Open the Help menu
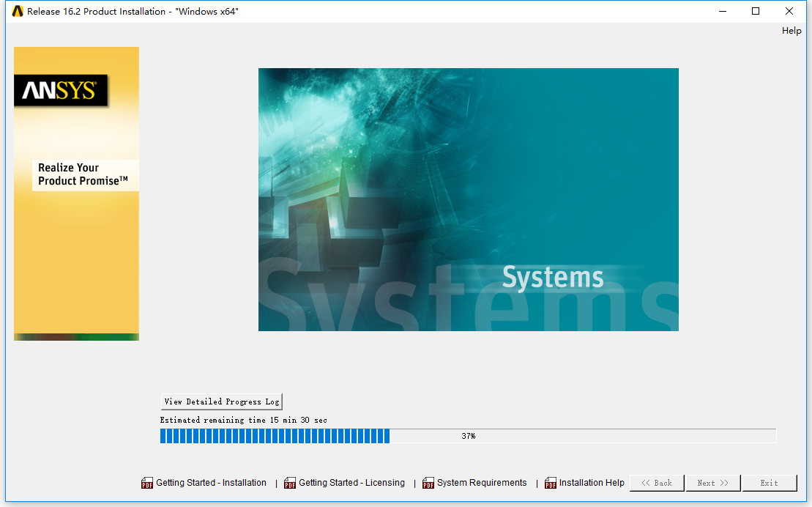Image resolution: width=812 pixels, height=507 pixels. (x=791, y=31)
